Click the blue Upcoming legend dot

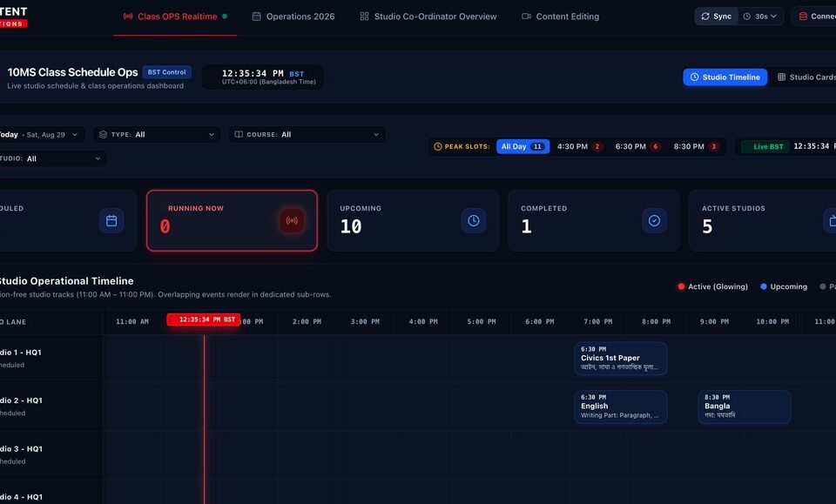tap(764, 286)
